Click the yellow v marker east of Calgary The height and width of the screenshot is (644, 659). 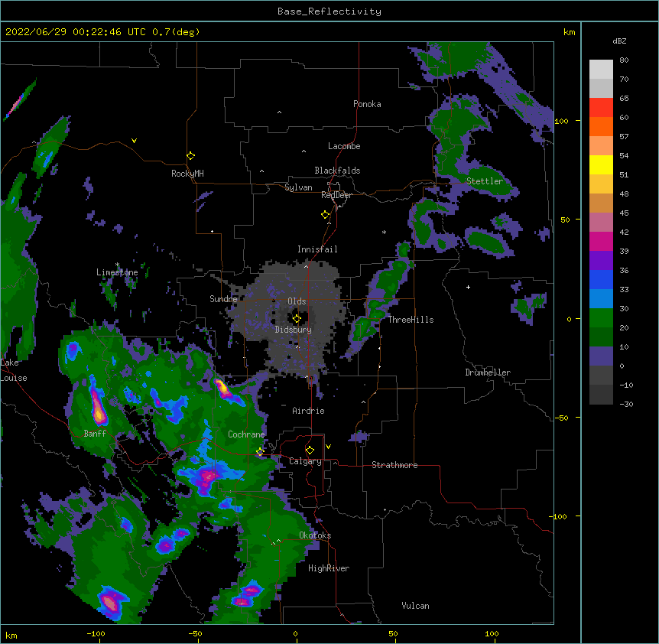pyautogui.click(x=328, y=447)
